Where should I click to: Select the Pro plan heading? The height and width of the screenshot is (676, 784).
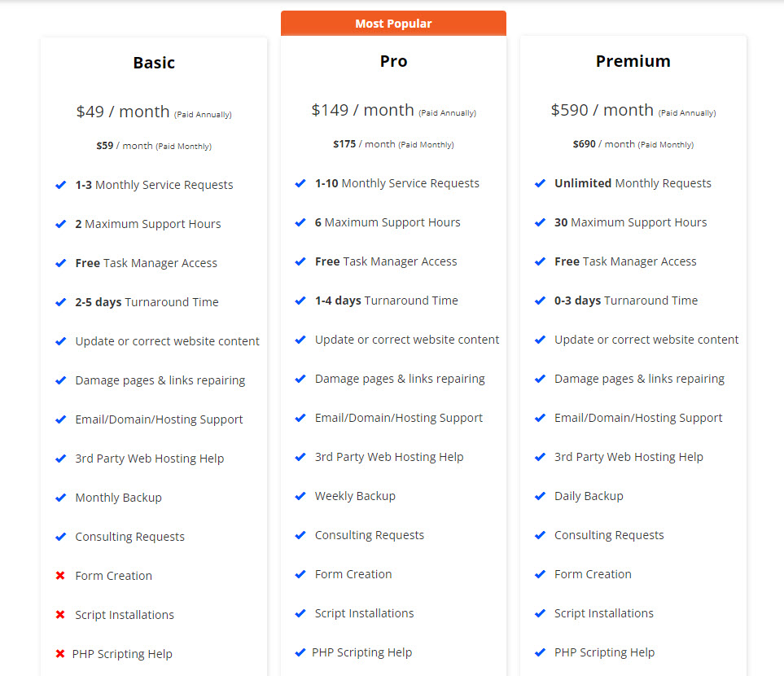pyautogui.click(x=393, y=61)
